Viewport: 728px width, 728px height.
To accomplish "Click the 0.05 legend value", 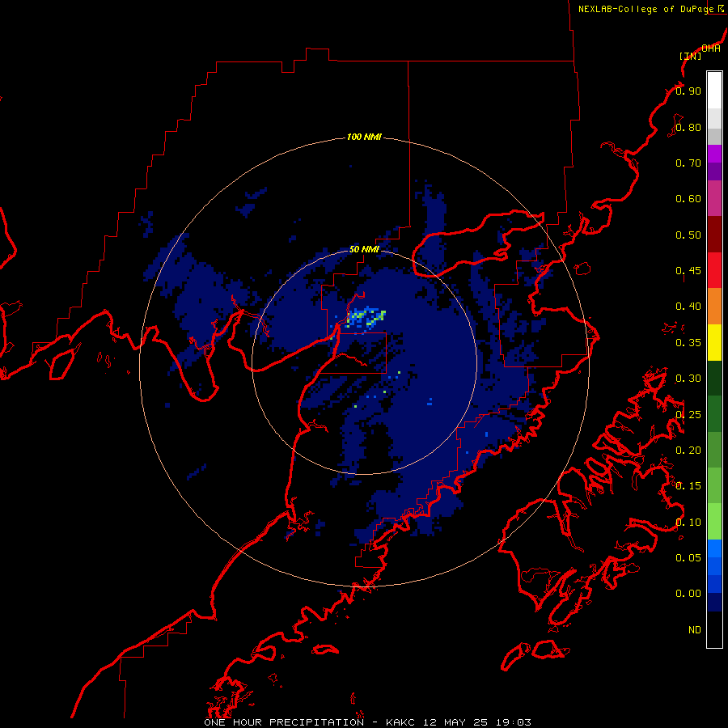I will [688, 557].
